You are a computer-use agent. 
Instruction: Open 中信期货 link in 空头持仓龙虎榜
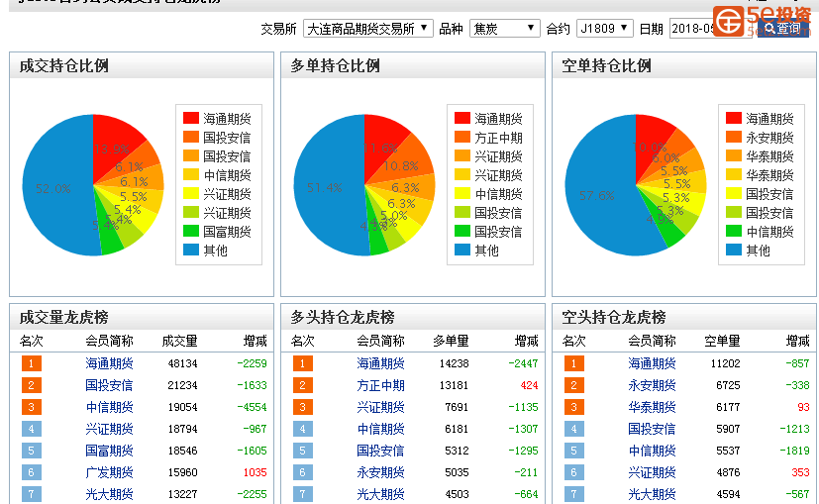pos(652,451)
